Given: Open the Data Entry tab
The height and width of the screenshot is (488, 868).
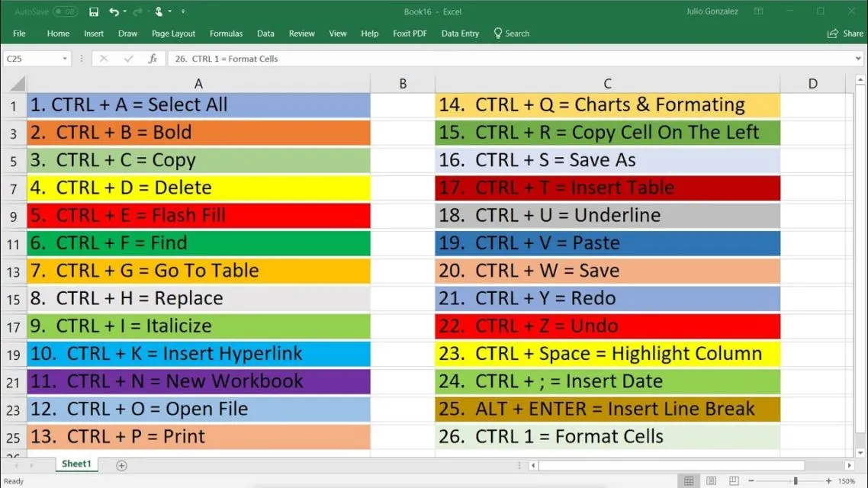Looking at the screenshot, I should tap(460, 34).
